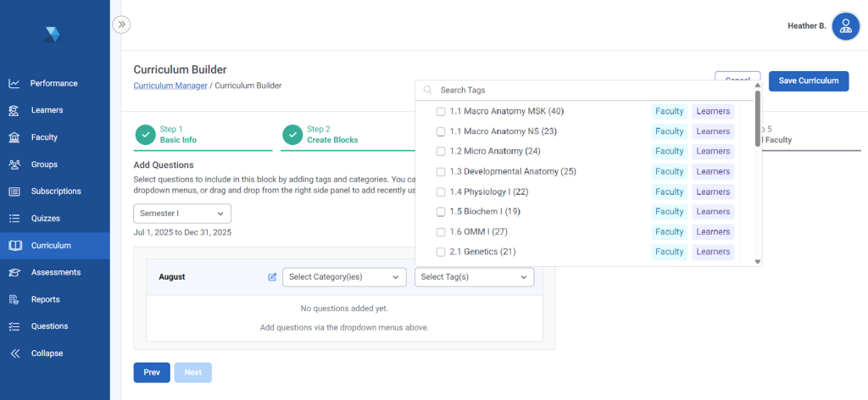Image resolution: width=868 pixels, height=400 pixels.
Task: Click the edit pencil icon beside August
Action: 272,277
